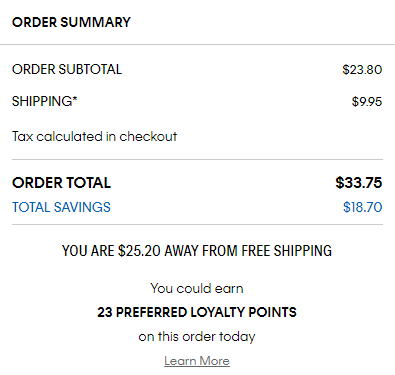Open the Learn More link
The image size is (395, 375).
click(197, 361)
